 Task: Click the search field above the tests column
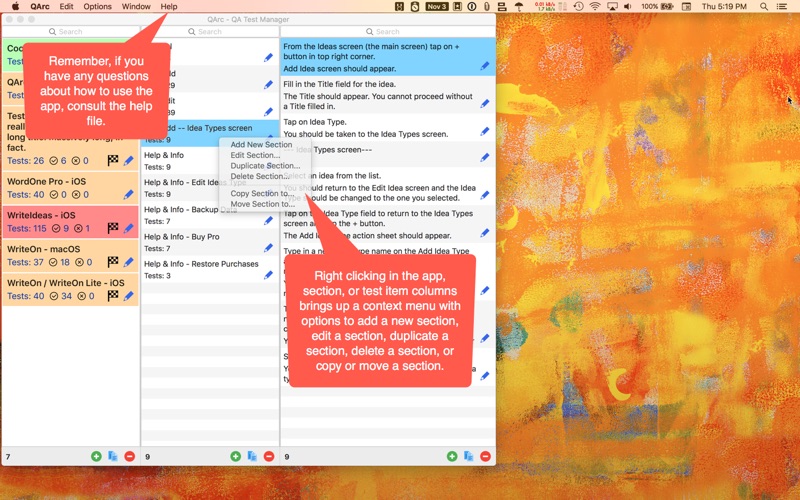pyautogui.click(x=388, y=32)
